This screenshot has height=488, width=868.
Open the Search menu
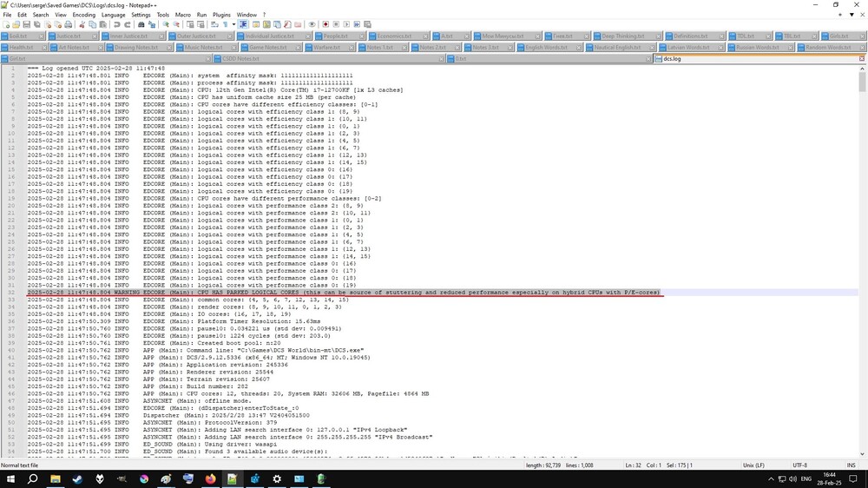(41, 15)
